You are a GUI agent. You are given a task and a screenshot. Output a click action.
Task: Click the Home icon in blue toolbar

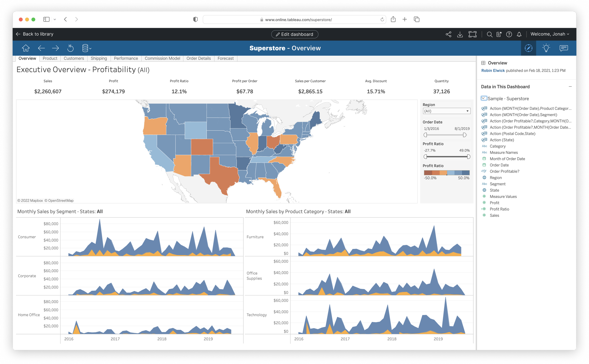tap(26, 48)
